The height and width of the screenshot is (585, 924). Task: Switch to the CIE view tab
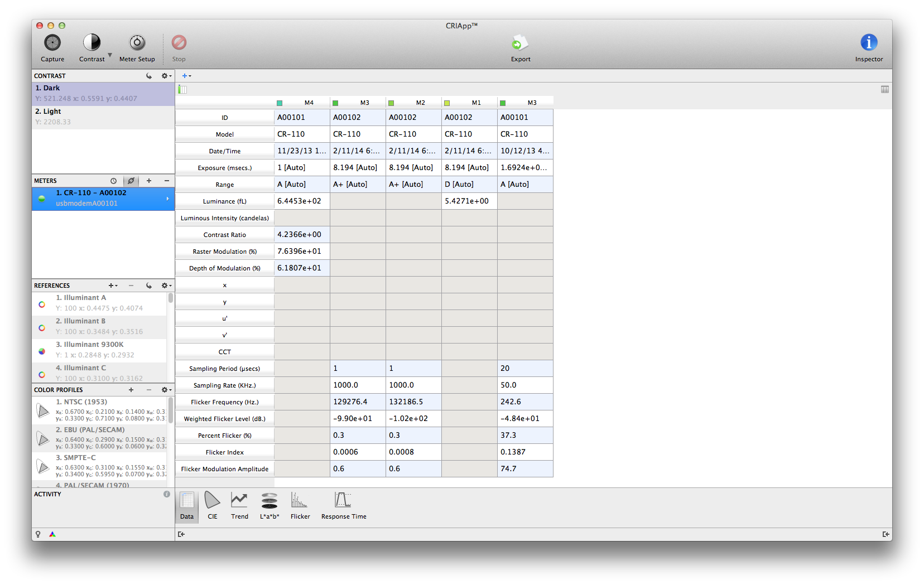pos(213,505)
